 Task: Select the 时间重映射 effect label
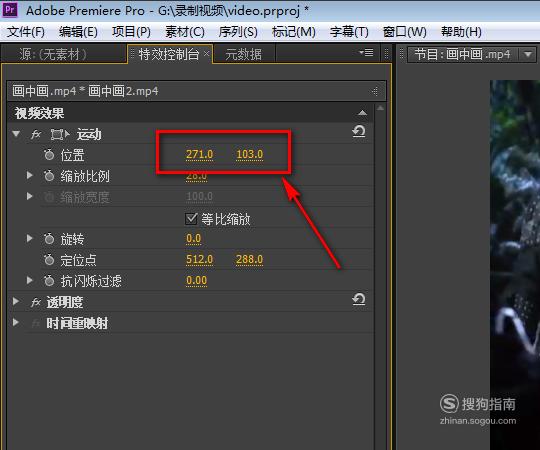click(77, 323)
